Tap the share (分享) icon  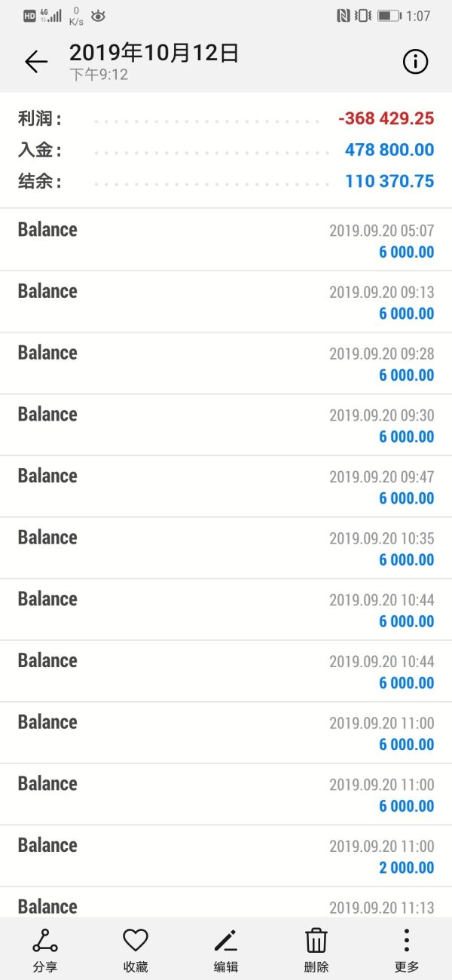[x=45, y=941]
